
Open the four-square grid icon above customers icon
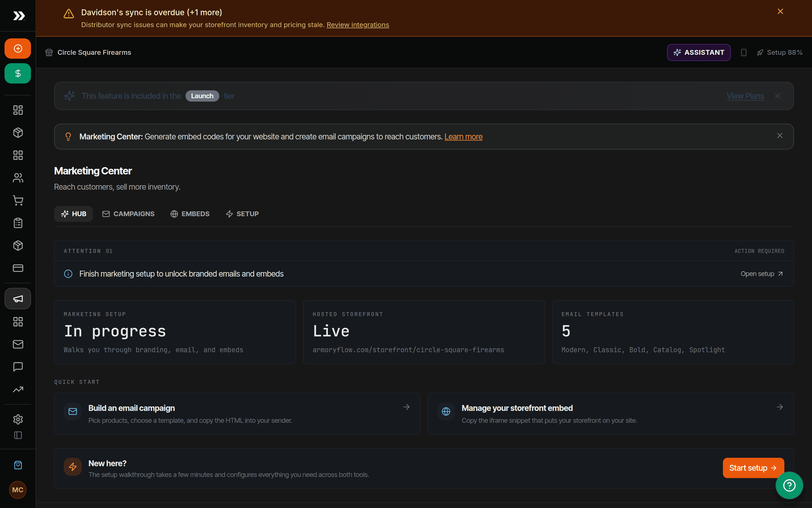(x=18, y=155)
